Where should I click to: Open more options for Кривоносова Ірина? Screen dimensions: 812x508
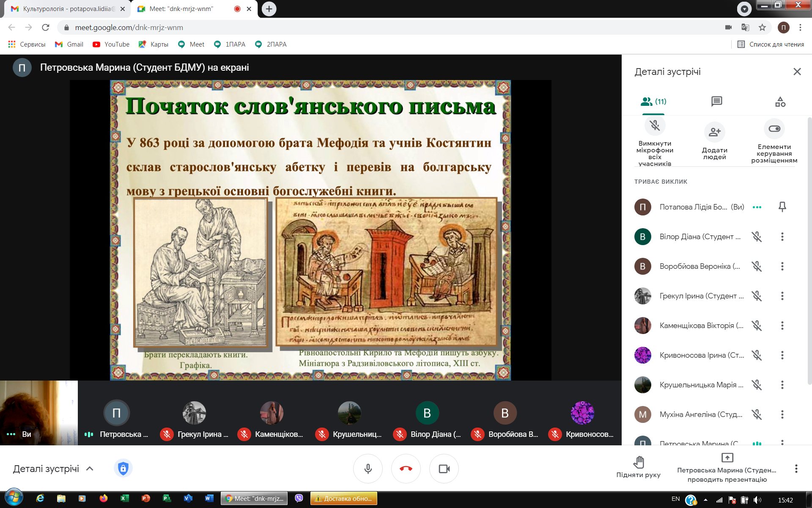(x=782, y=355)
